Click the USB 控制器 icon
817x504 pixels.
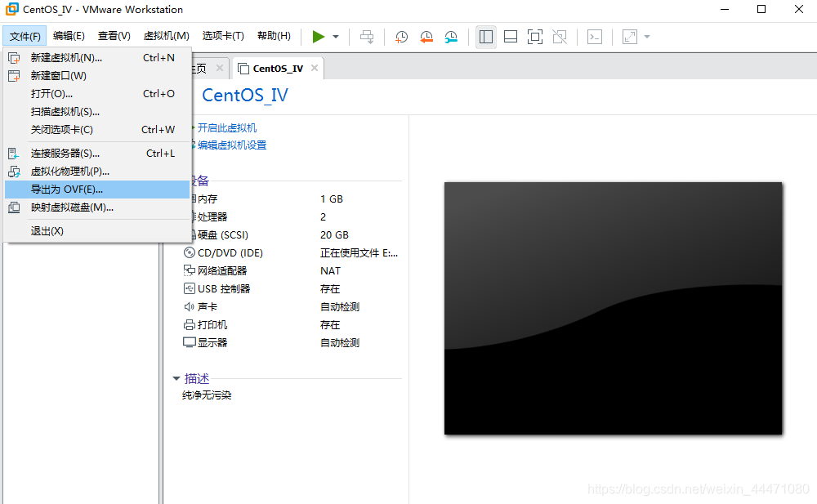[x=190, y=288]
